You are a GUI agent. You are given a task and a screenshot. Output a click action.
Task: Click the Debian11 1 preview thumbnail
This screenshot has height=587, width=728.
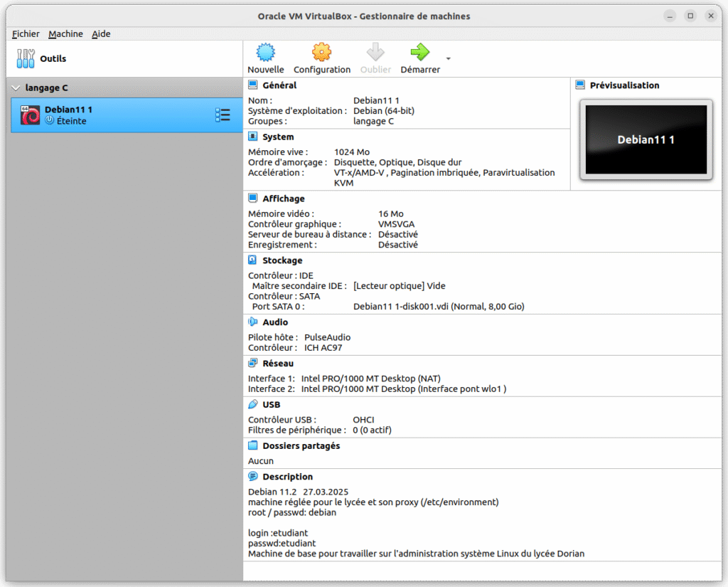point(646,139)
